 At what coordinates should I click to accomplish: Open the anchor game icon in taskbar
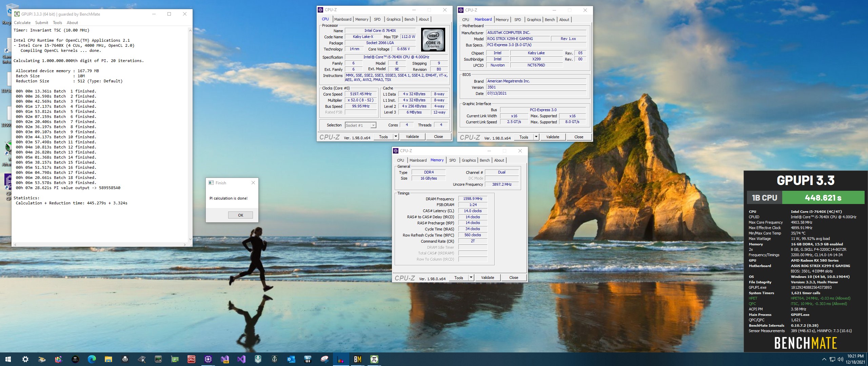274,359
